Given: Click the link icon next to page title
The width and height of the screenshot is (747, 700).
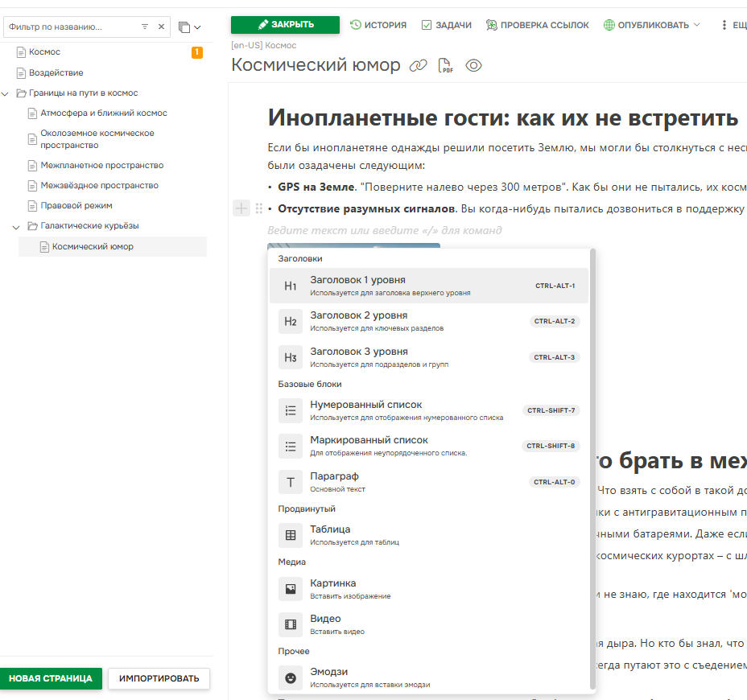Looking at the screenshot, I should [x=419, y=64].
